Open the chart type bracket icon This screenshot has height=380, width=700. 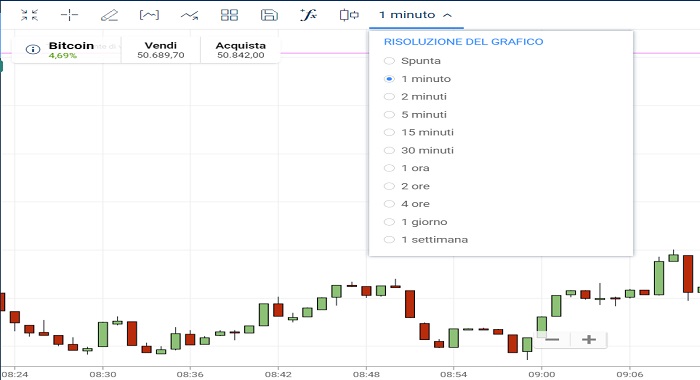[149, 15]
